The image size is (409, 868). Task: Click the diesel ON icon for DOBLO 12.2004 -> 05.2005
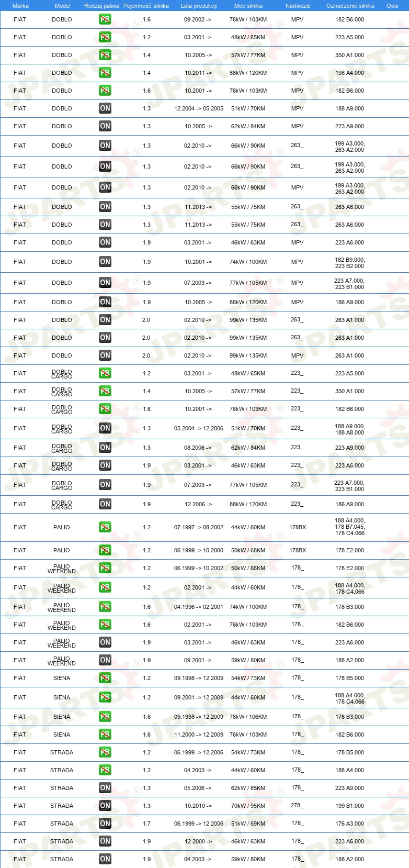point(105,108)
